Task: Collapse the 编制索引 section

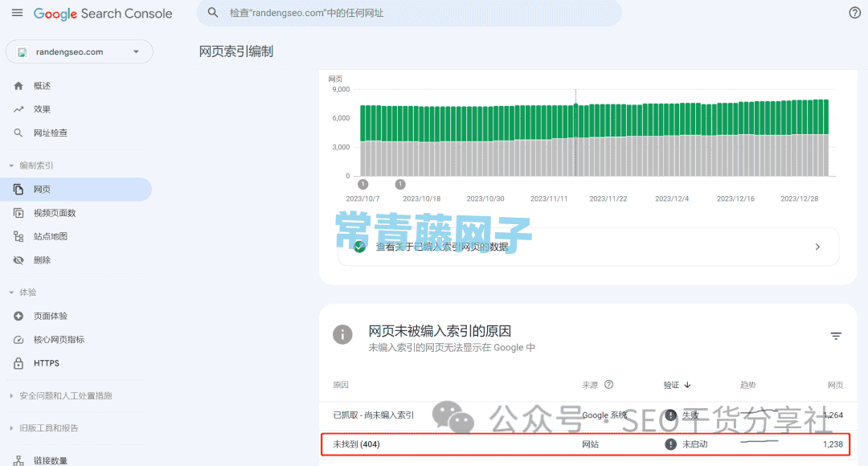Action: coord(11,166)
